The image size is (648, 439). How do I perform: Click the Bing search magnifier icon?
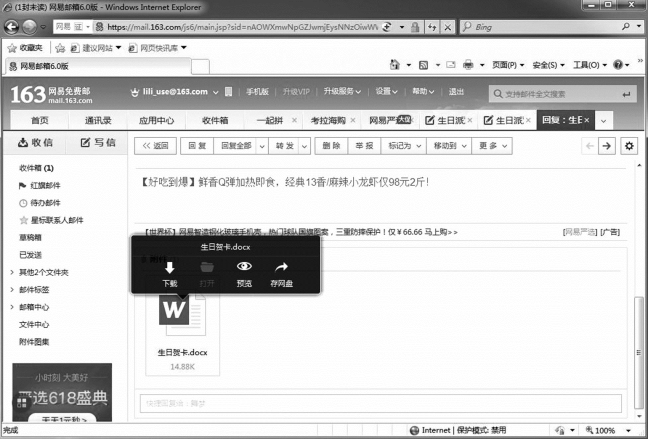[x=626, y=27]
